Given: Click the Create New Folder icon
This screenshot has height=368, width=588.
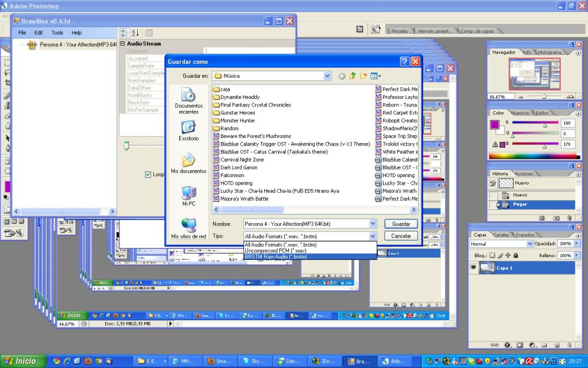Looking at the screenshot, I should click(x=363, y=76).
